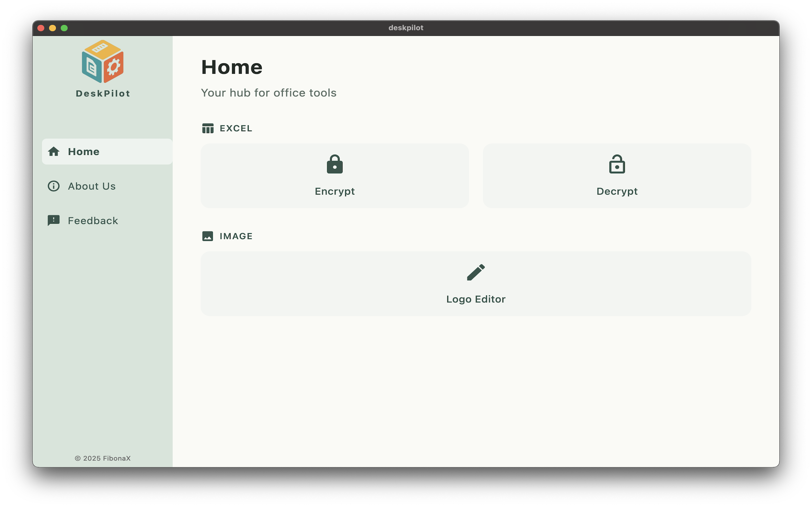Open the Feedback page
The height and width of the screenshot is (507, 812).
pyautogui.click(x=93, y=220)
